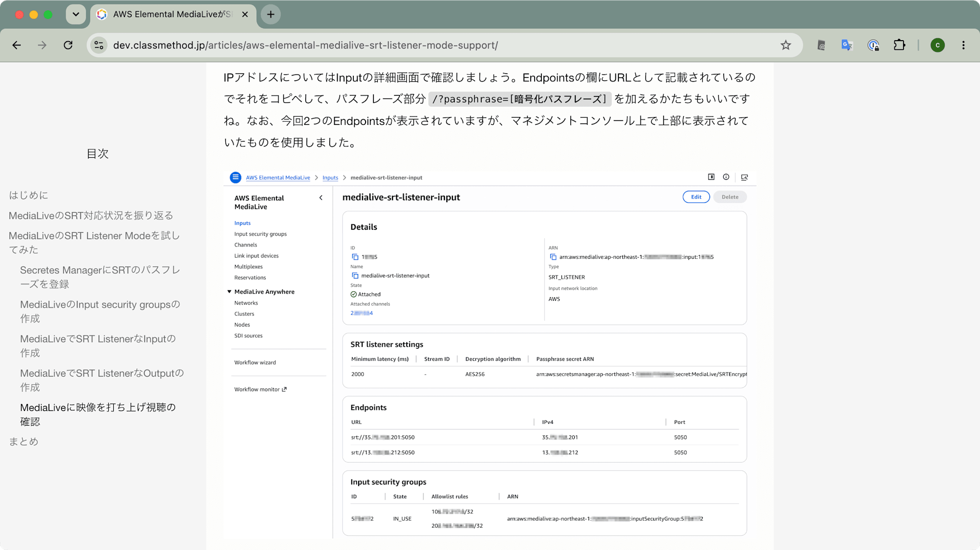980x550 pixels.
Task: Click the srt:// endpoint URL ending 201:5050
Action: [x=383, y=437]
